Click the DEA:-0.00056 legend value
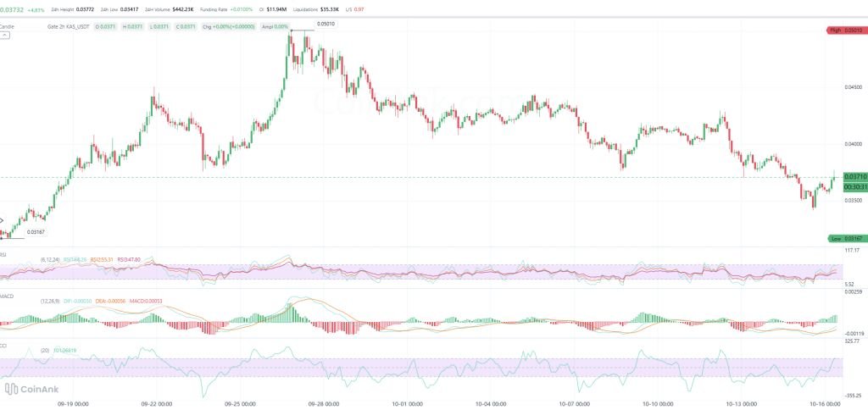868x410 pixels. pos(111,301)
